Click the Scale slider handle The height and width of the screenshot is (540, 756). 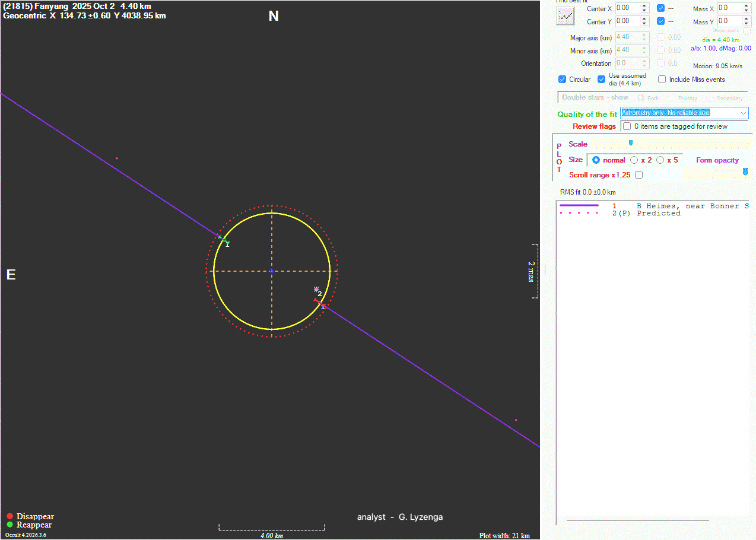click(631, 143)
